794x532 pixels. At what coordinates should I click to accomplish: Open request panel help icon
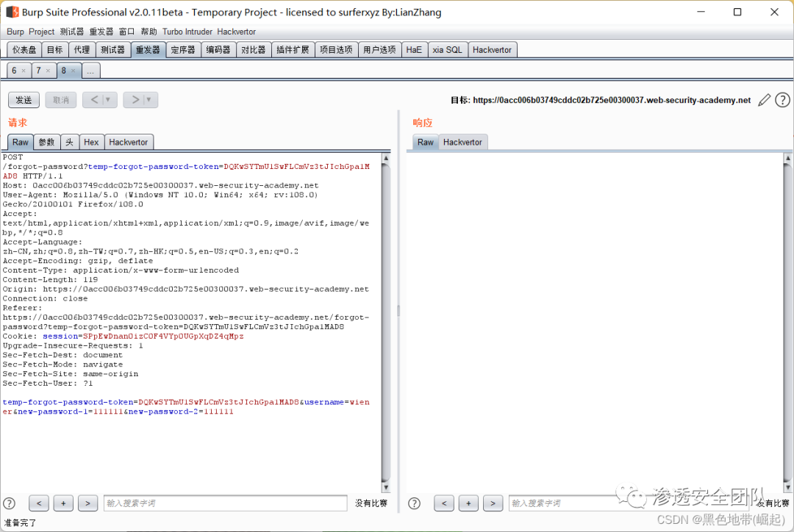(x=9, y=503)
